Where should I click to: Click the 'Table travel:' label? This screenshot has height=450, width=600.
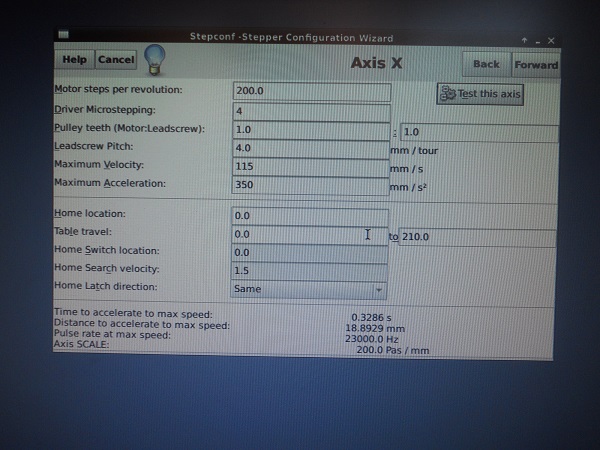point(83,232)
